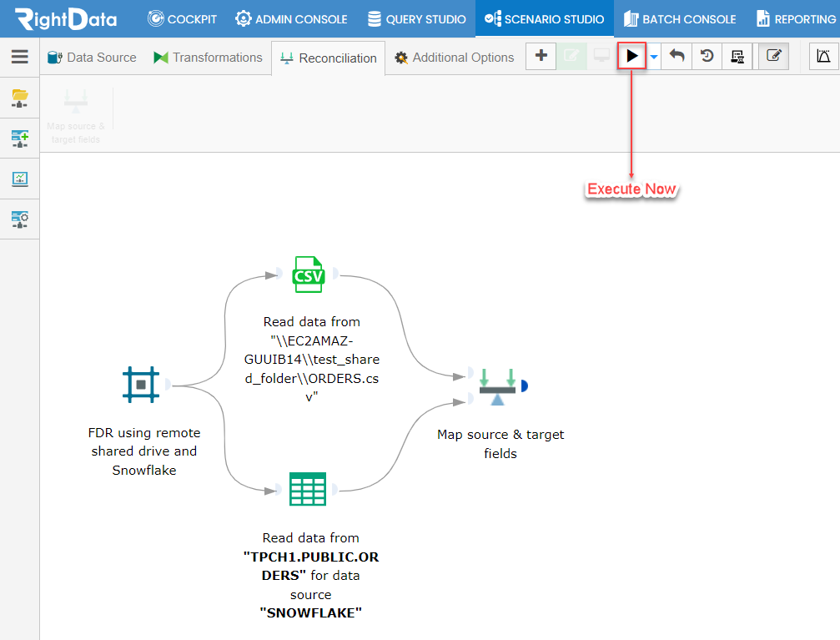
Task: Select the Scenario Studio menu item
Action: [544, 19]
